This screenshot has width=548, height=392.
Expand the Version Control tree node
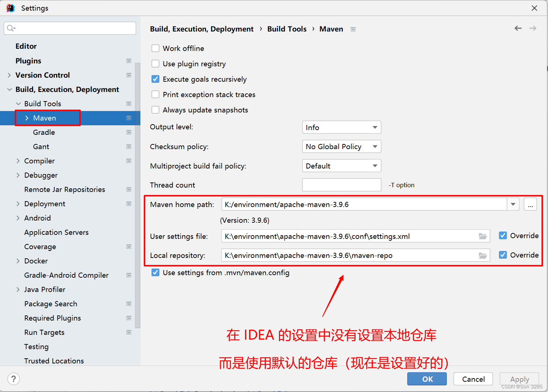9,75
